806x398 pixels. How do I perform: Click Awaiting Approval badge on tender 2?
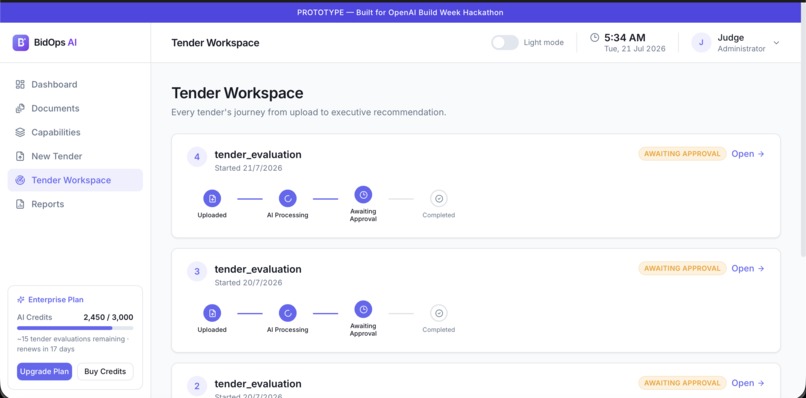coord(682,383)
